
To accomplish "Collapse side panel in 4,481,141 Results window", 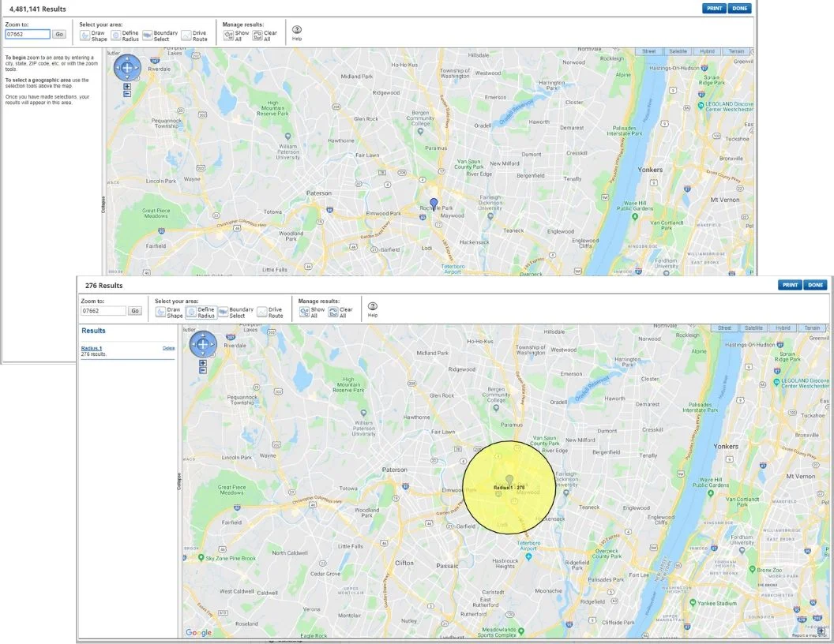I will pos(103,204).
